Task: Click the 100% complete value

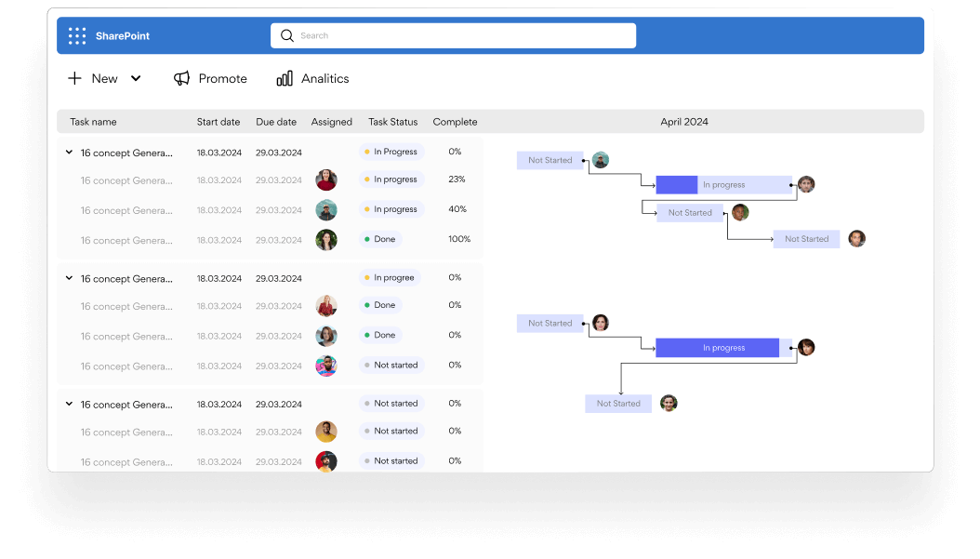Action: coord(459,239)
